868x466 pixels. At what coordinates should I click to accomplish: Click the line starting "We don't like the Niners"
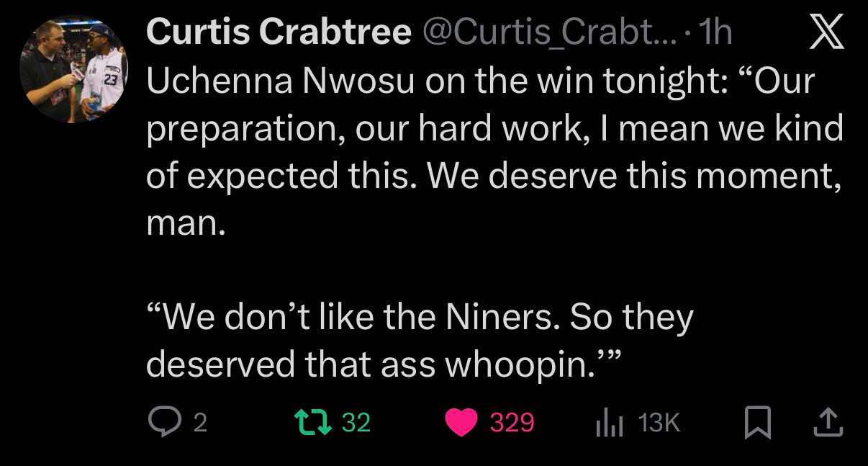tap(420, 318)
